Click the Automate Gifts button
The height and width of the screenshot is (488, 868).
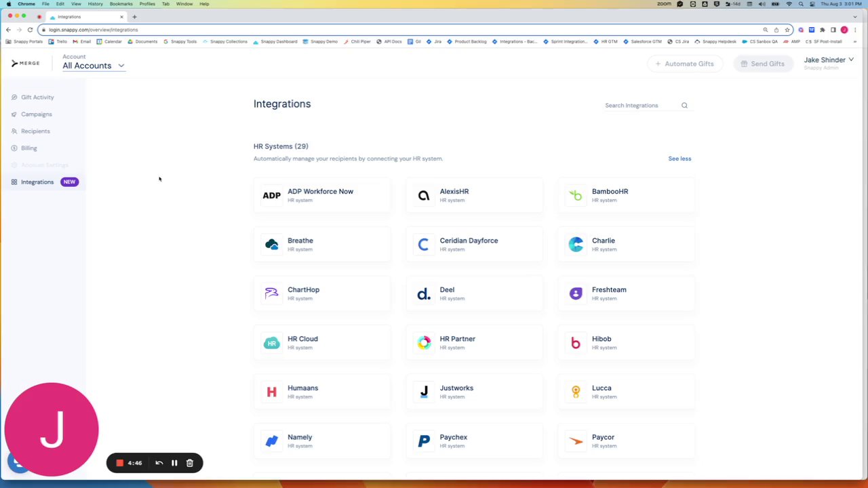(x=685, y=64)
